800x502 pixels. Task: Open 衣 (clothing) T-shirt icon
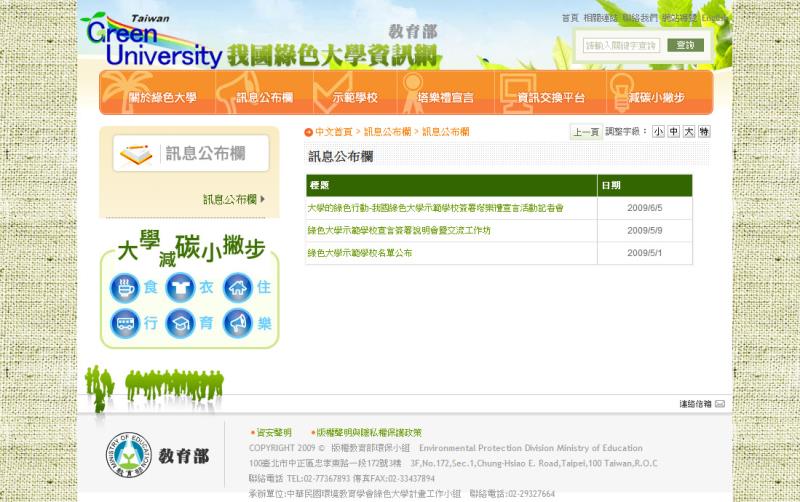(x=180, y=287)
